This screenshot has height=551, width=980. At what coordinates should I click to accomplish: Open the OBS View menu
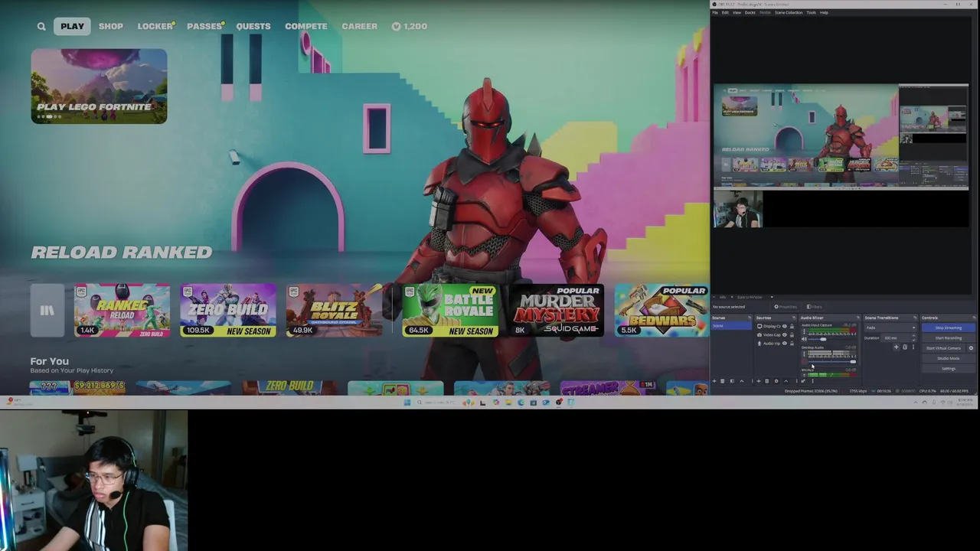coord(737,12)
